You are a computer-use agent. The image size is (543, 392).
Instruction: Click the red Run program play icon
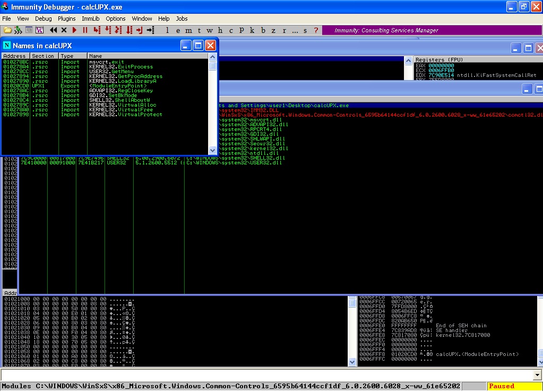pos(74,30)
